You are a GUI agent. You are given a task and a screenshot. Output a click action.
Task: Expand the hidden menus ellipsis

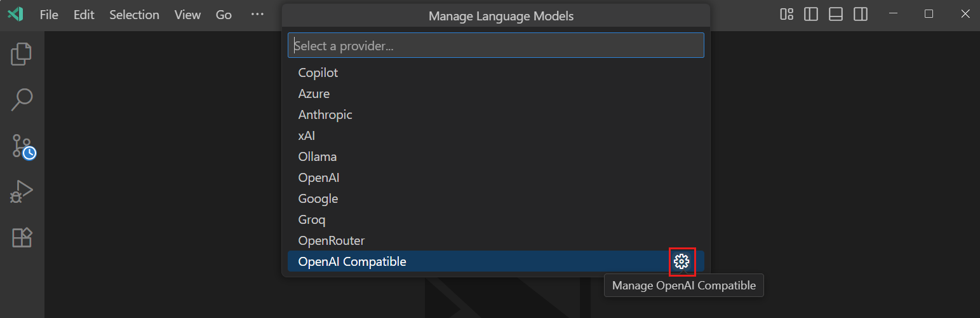coord(257,15)
